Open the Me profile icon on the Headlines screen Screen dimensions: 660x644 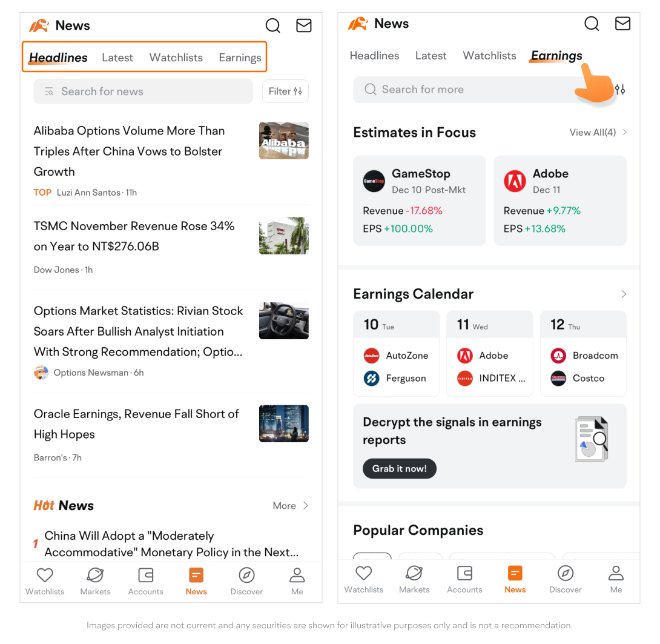[297, 575]
